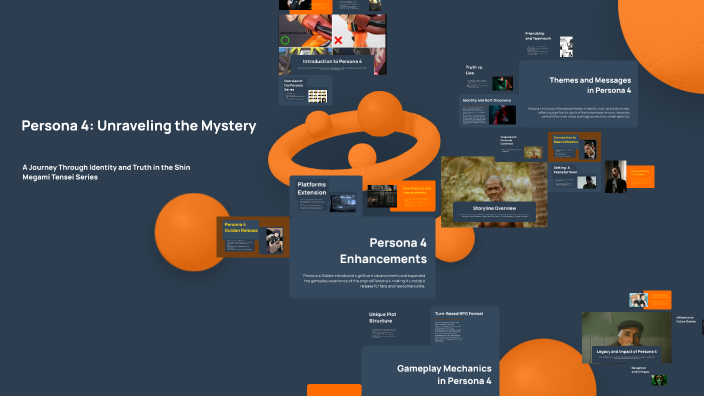Click the green-faced thumbnail under 'Reception and Critique'

click(x=659, y=380)
